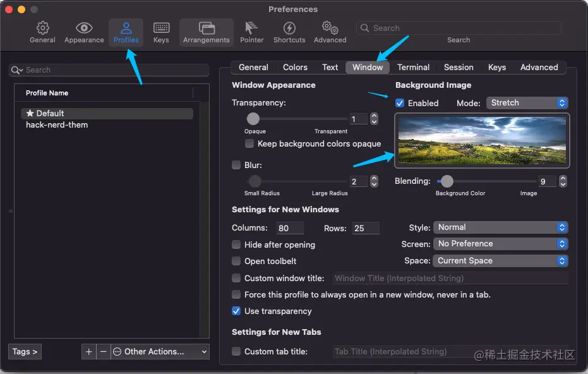Uncheck Background Image Enabled

coord(400,103)
